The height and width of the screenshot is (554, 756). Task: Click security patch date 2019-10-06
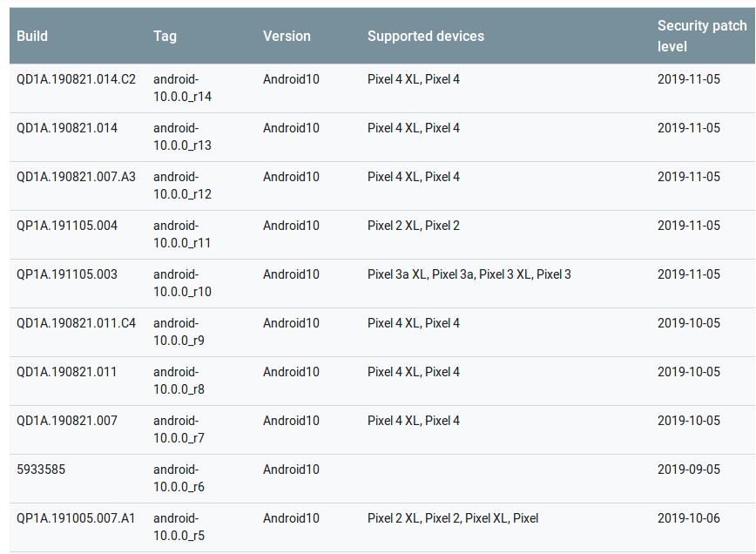point(685,517)
